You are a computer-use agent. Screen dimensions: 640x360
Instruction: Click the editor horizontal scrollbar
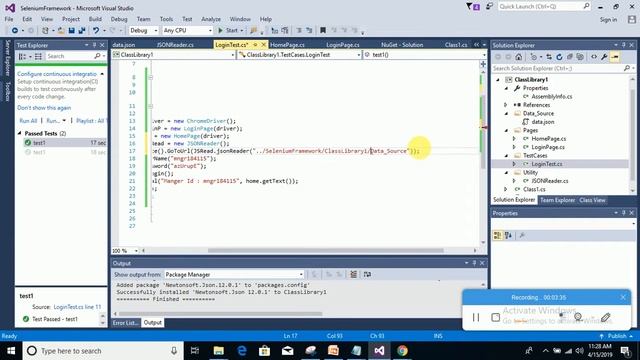(x=325, y=251)
